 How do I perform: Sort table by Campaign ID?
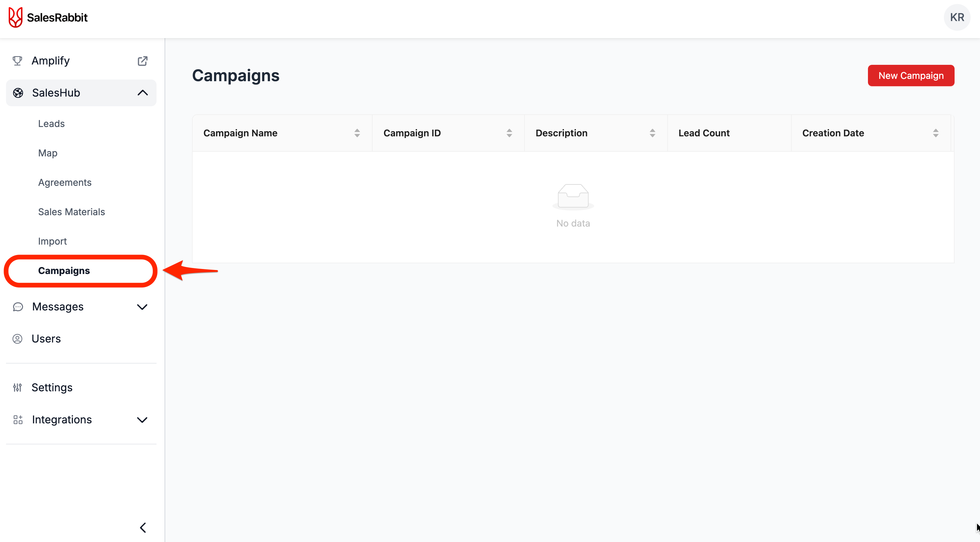point(509,133)
